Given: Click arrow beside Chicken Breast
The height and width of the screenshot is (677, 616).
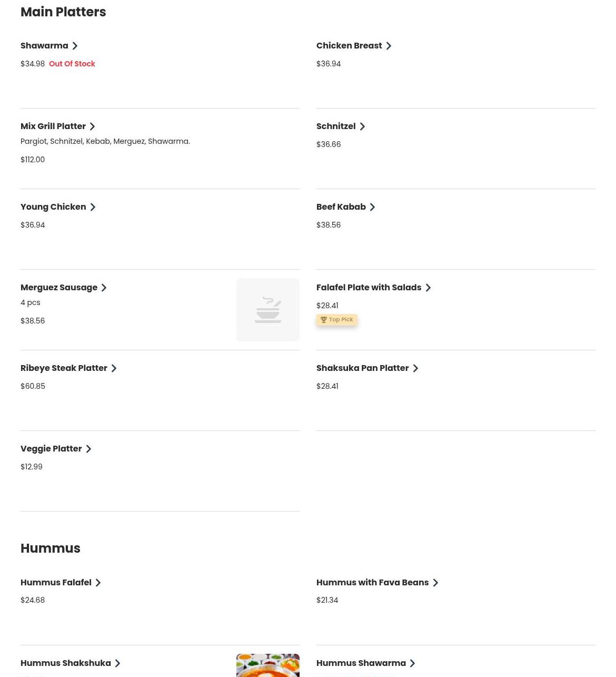Looking at the screenshot, I should (x=389, y=46).
